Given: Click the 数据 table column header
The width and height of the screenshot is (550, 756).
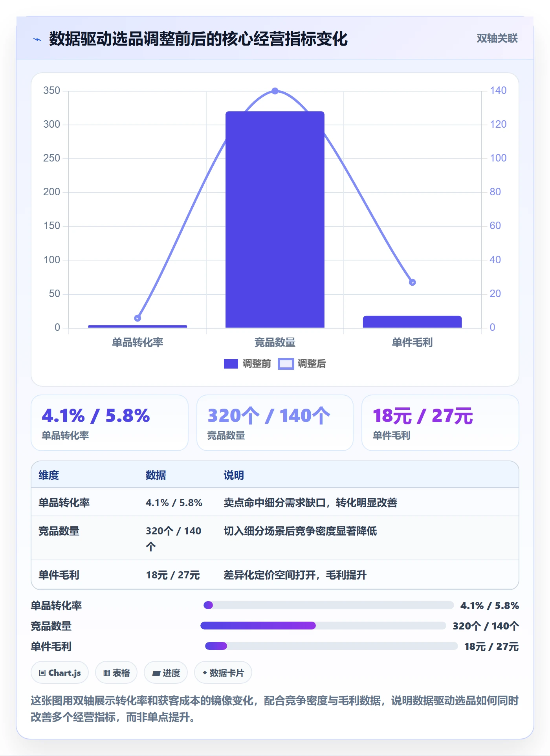Looking at the screenshot, I should point(156,475).
